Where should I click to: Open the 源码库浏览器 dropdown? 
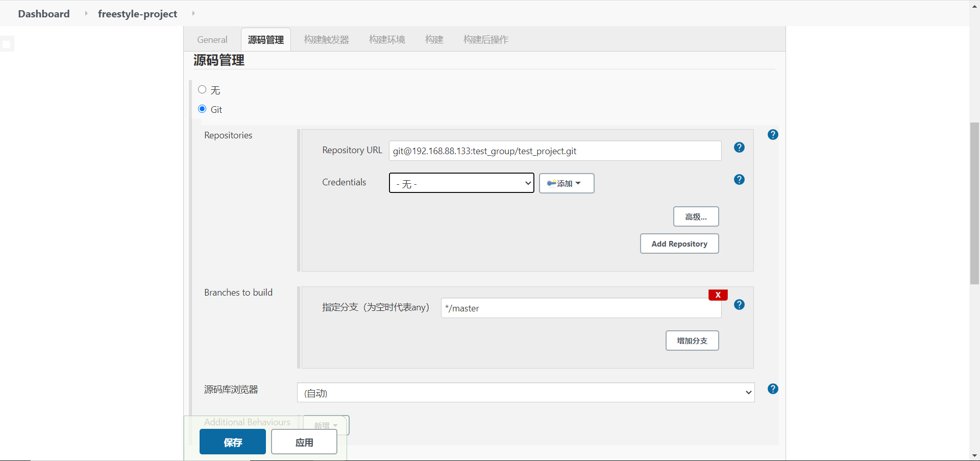[526, 393]
